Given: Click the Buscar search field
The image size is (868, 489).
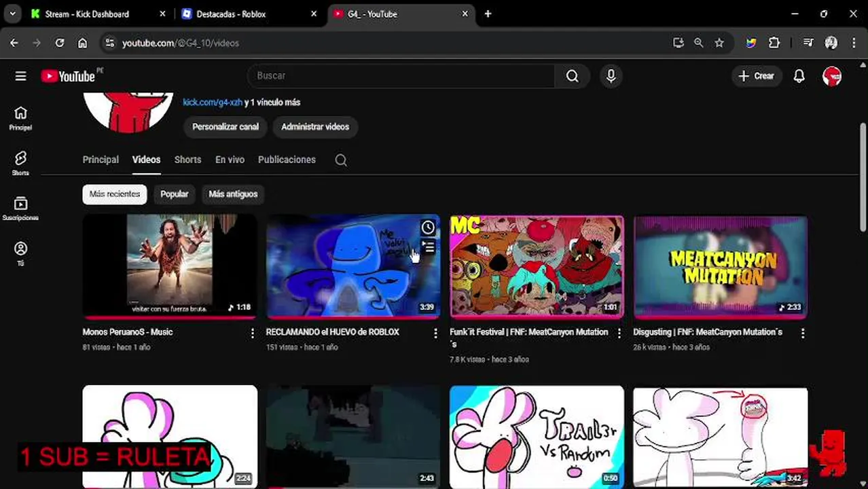Looking at the screenshot, I should point(401,76).
